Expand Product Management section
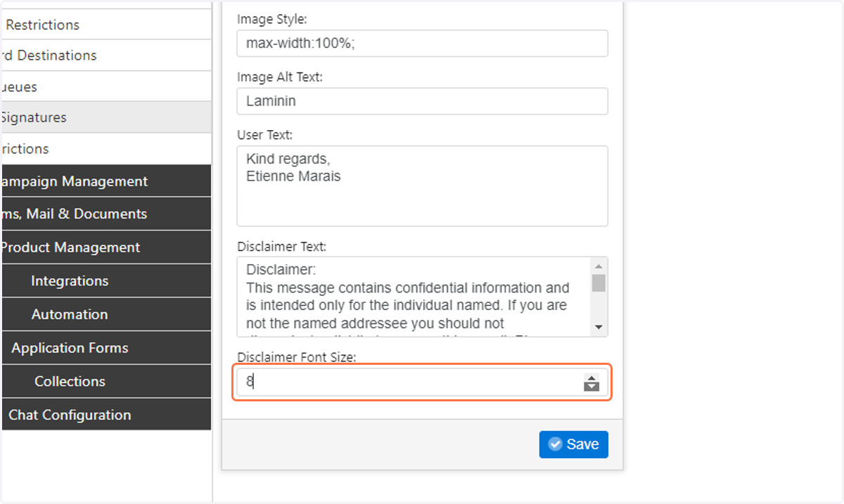The image size is (844, 504). [x=105, y=247]
